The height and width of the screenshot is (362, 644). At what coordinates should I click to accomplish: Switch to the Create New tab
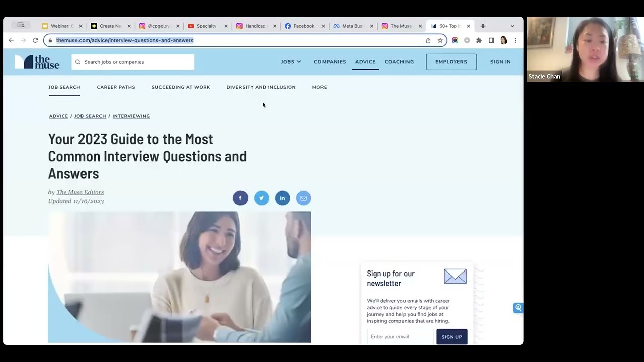click(x=110, y=26)
